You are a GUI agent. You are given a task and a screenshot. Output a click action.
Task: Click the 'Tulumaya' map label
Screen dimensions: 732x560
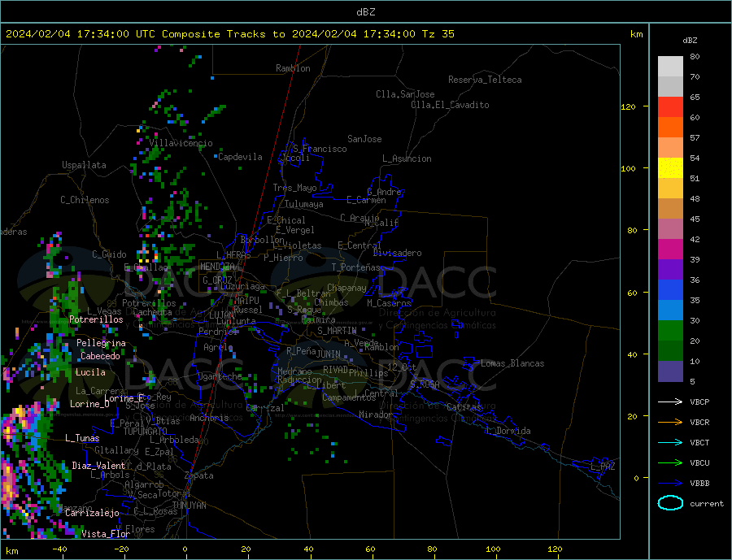point(304,204)
